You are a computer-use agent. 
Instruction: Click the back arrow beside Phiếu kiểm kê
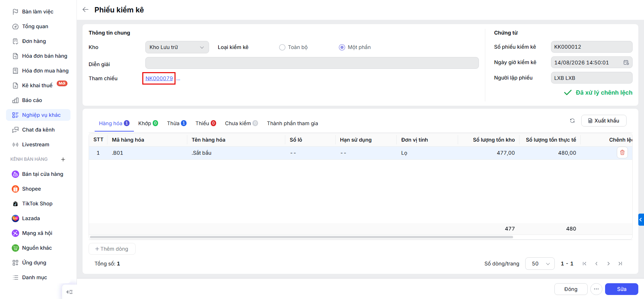[86, 10]
